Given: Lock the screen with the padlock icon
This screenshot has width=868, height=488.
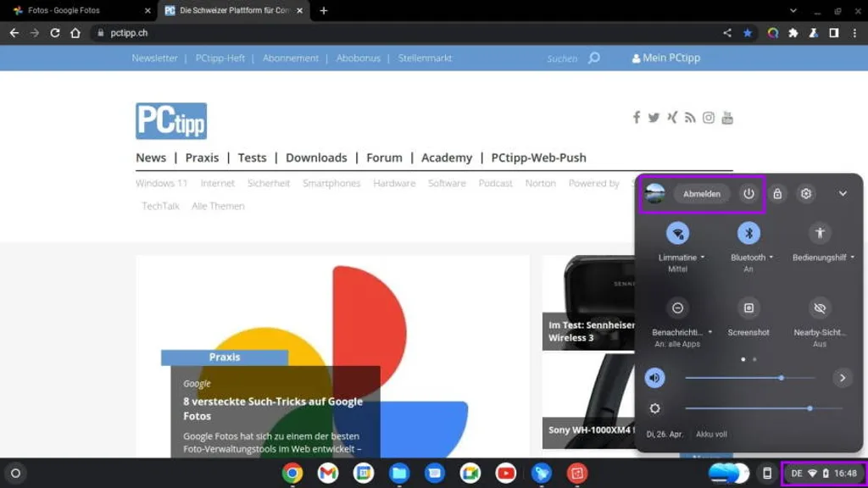Looking at the screenshot, I should point(777,194).
